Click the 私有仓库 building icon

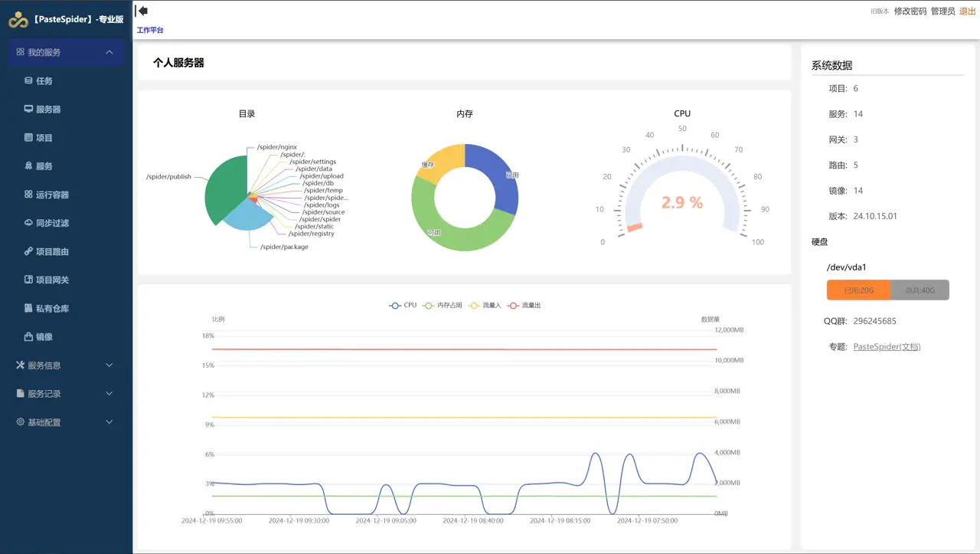click(x=28, y=308)
